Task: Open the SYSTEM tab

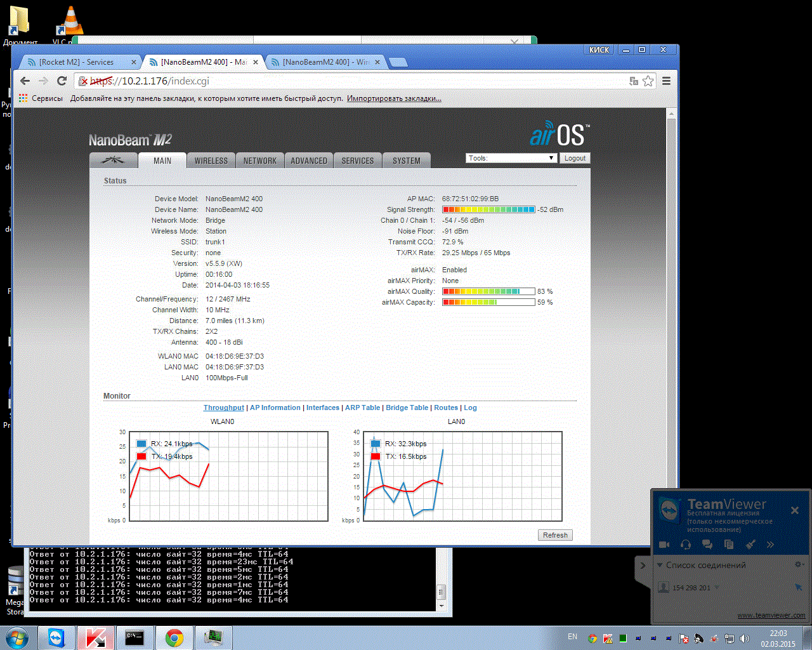Action: (407, 161)
